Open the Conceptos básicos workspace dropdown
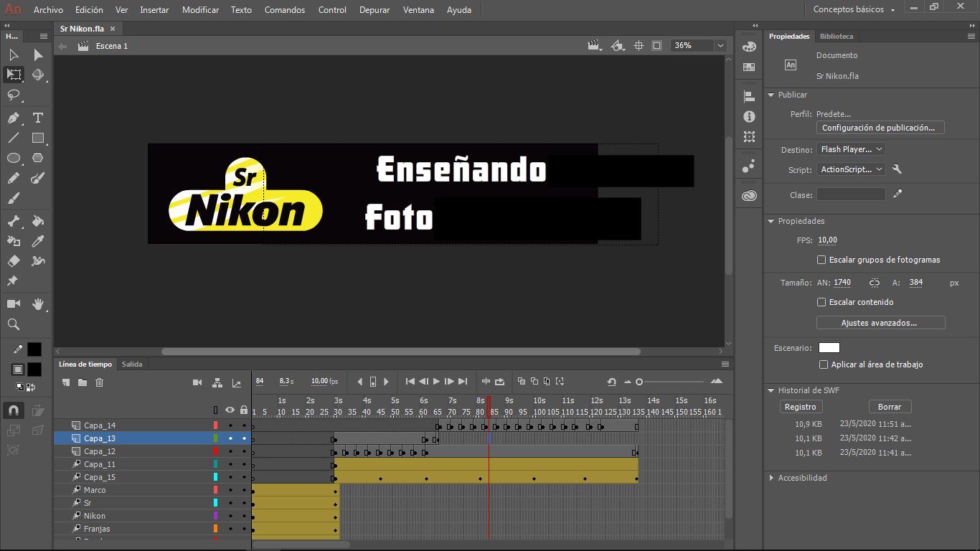The height and width of the screenshot is (551, 980). [x=854, y=9]
